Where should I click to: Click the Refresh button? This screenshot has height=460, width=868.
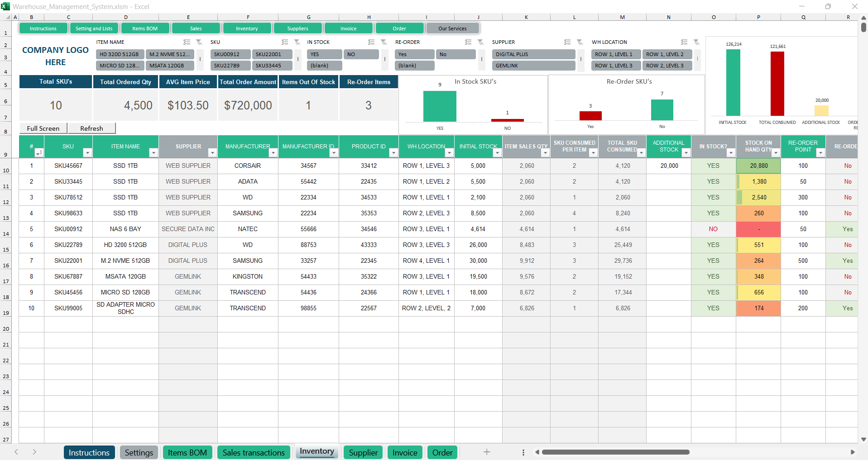click(91, 128)
